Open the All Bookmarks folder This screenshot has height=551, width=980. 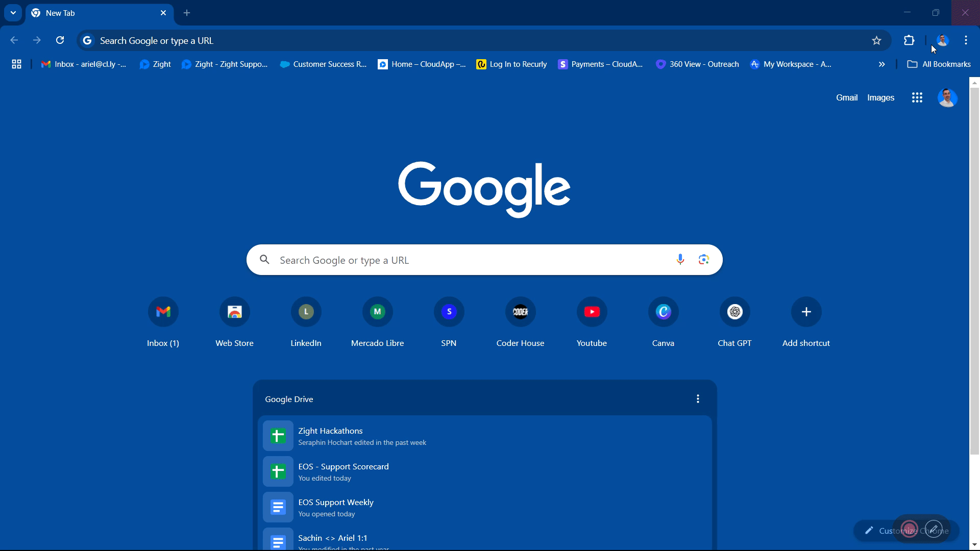tap(939, 64)
